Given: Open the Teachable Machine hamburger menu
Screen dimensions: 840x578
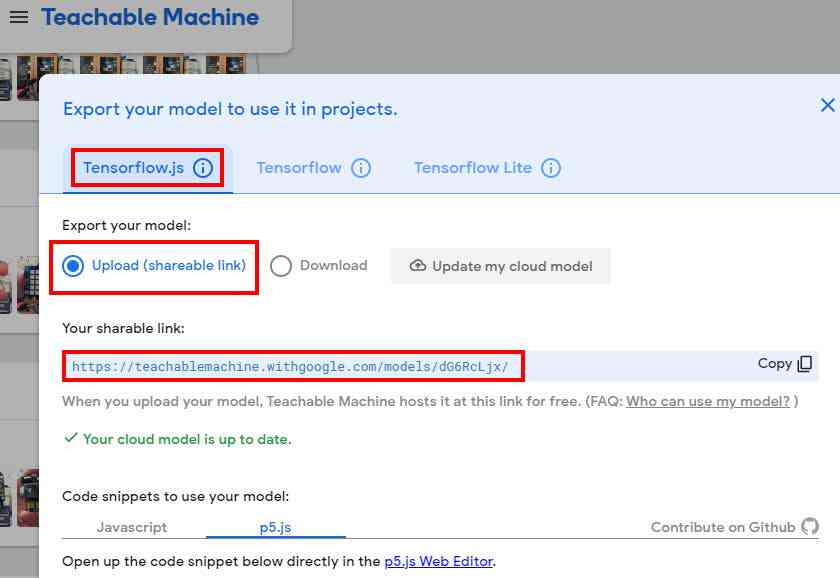Looking at the screenshot, I should pyautogui.click(x=19, y=17).
